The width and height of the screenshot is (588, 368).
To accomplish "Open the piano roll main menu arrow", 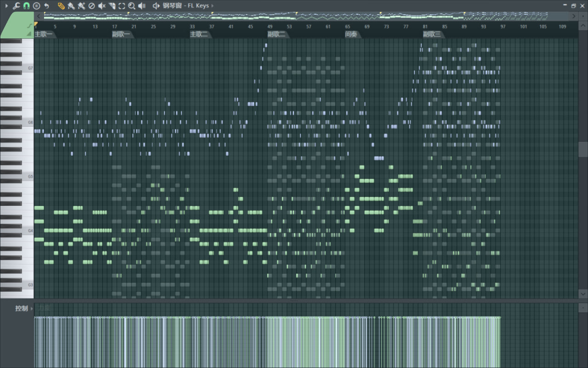I will point(5,5).
